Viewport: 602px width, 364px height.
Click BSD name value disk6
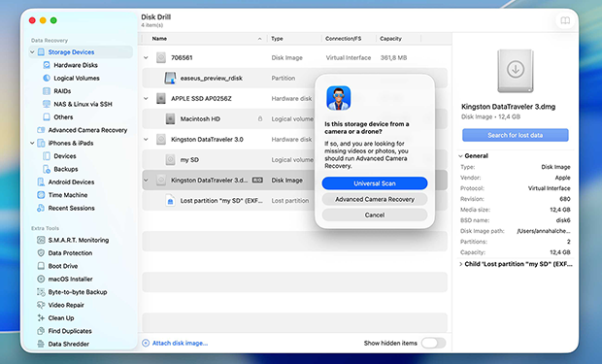(563, 220)
